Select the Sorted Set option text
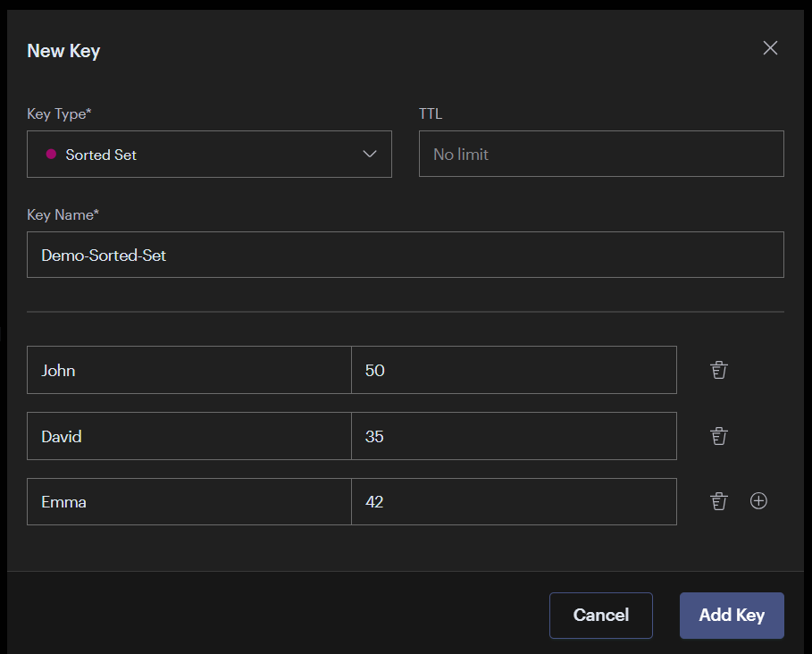This screenshot has width=812, height=654. (100, 154)
